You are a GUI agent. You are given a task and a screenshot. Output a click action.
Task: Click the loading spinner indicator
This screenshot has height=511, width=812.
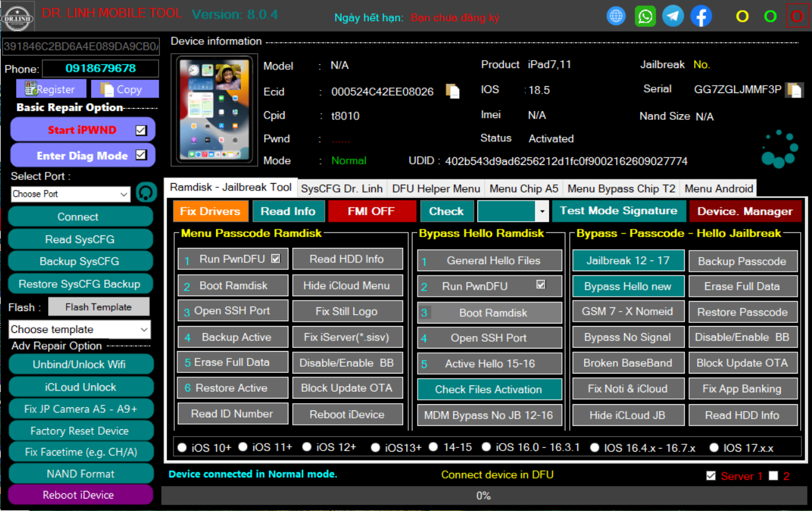click(780, 149)
